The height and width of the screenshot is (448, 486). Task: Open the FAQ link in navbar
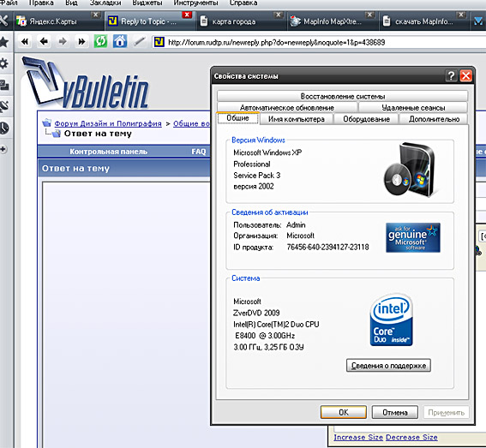point(199,152)
